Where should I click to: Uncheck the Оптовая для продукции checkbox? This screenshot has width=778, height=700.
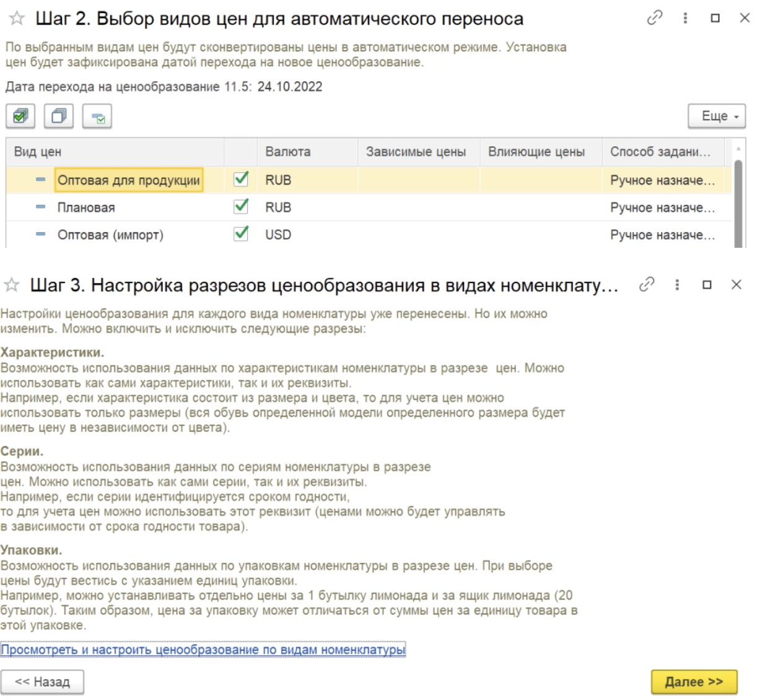[x=241, y=180]
